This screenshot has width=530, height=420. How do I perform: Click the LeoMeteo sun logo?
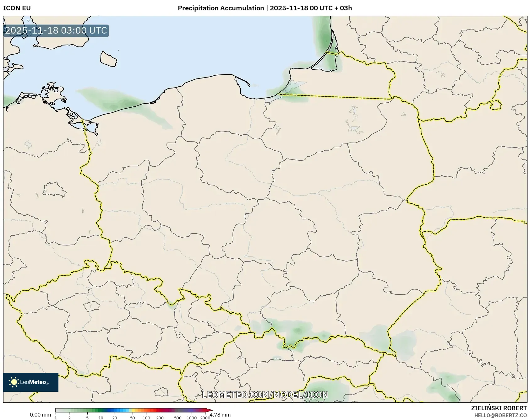coord(14,383)
